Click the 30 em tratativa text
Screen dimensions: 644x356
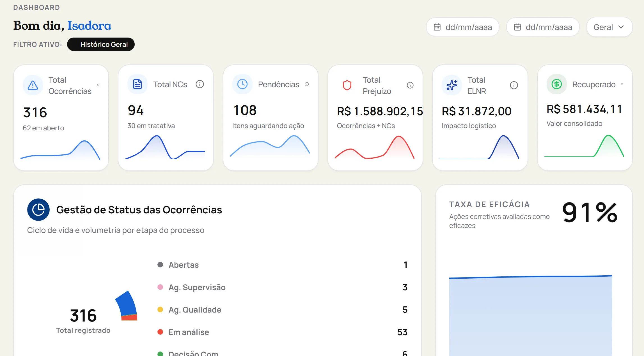click(x=151, y=126)
